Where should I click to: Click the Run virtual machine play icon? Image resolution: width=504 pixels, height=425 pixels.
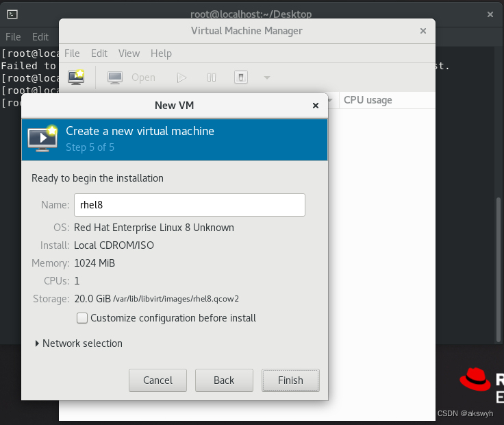point(181,77)
